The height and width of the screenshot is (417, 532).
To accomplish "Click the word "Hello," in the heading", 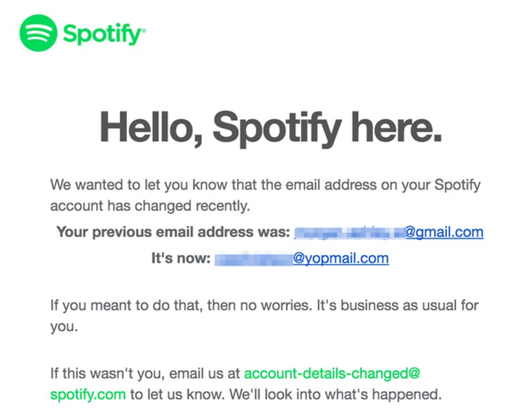I will [151, 127].
